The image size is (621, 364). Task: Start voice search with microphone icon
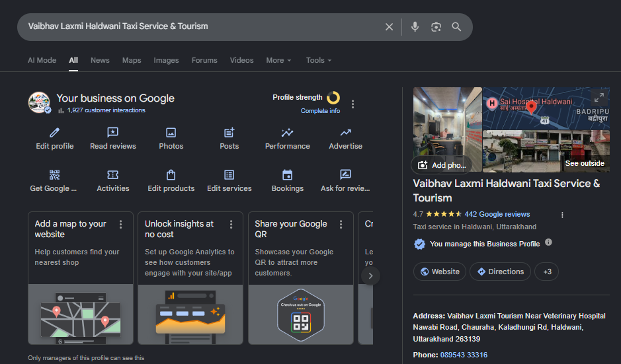coord(415,27)
